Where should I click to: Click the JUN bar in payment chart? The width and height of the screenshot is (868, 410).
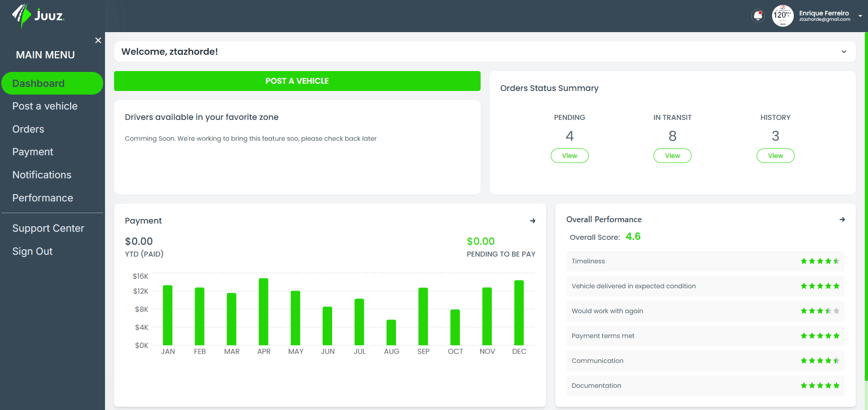click(327, 326)
